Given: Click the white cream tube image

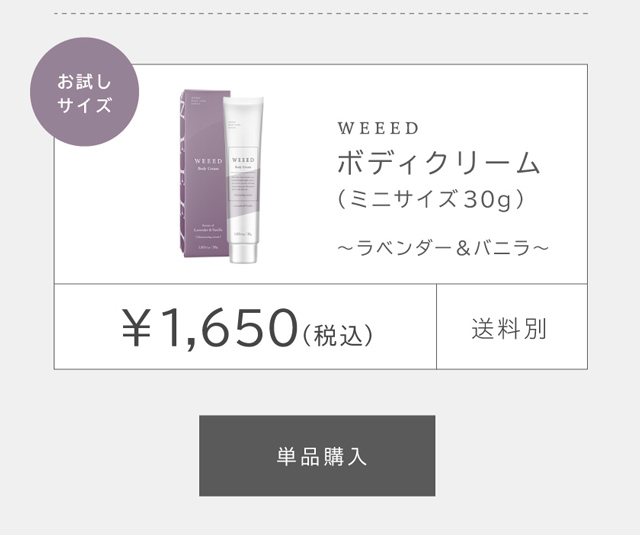Looking at the screenshot, I should click(244, 180).
